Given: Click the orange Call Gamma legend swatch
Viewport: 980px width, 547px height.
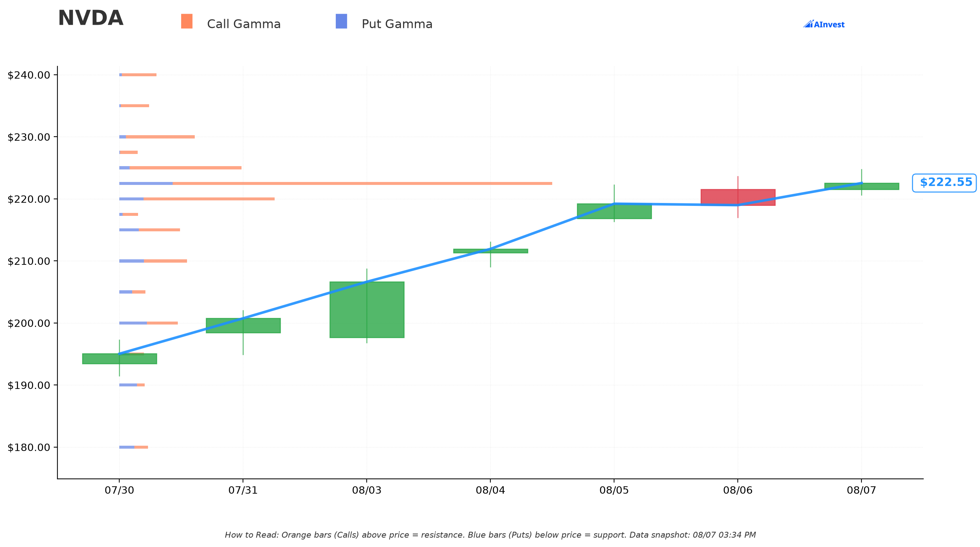Looking at the screenshot, I should (187, 21).
